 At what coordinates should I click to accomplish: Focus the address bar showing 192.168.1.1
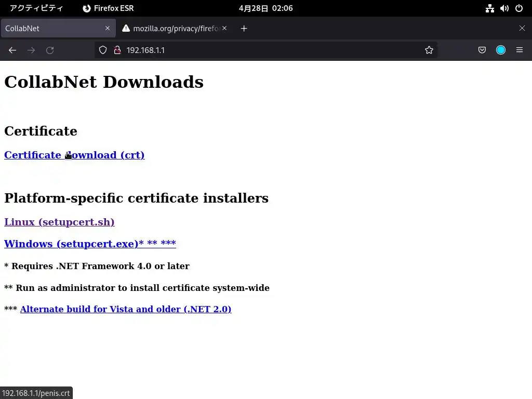pyautogui.click(x=265, y=50)
